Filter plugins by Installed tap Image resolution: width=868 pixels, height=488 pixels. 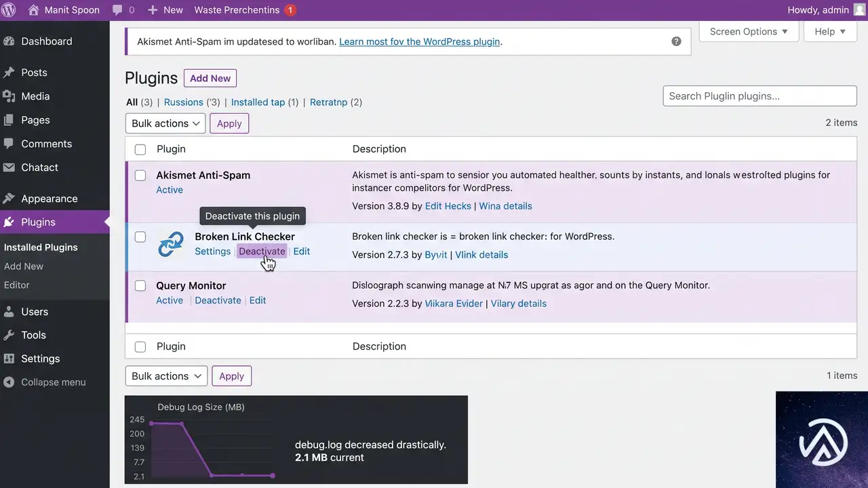[258, 102]
